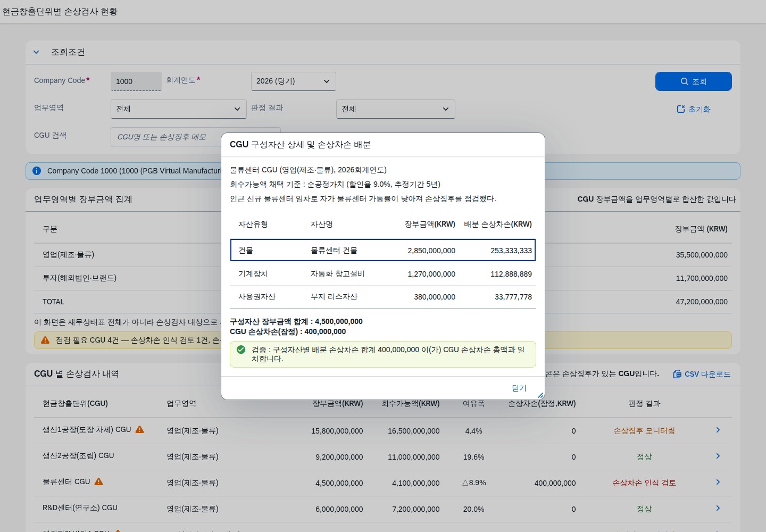
Task: Click the 현금창출단위(CGU) column header
Action: (x=75, y=403)
